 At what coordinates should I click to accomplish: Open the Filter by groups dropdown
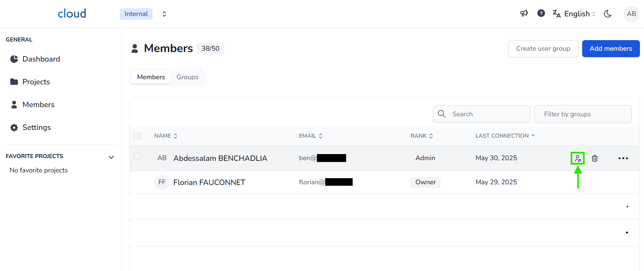(582, 114)
